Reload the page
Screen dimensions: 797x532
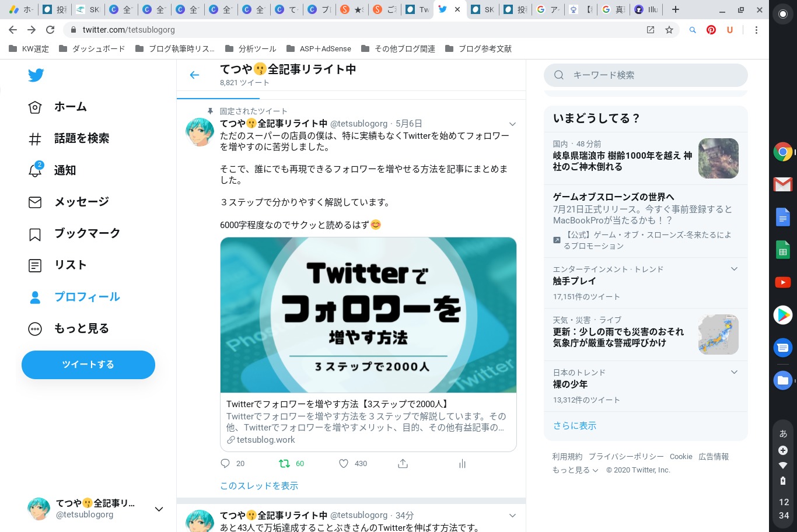50,30
